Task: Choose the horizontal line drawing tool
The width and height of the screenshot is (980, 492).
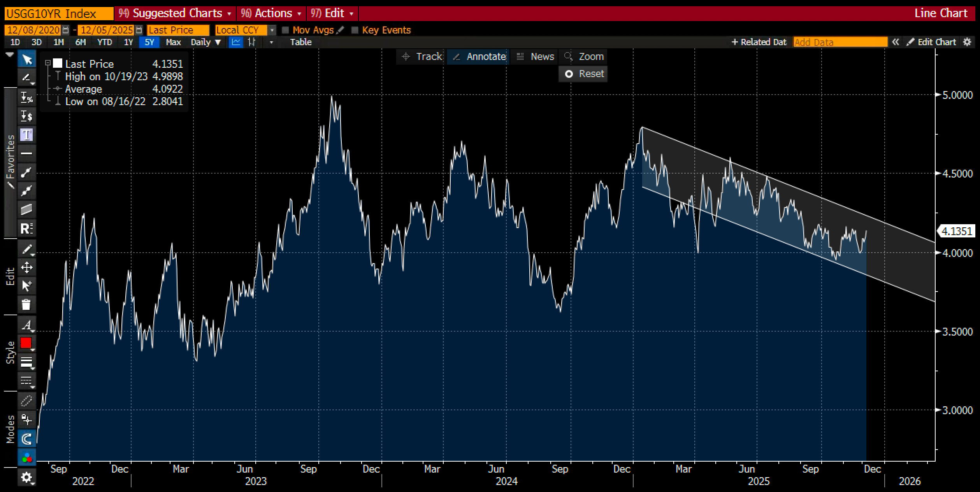Action: point(26,153)
